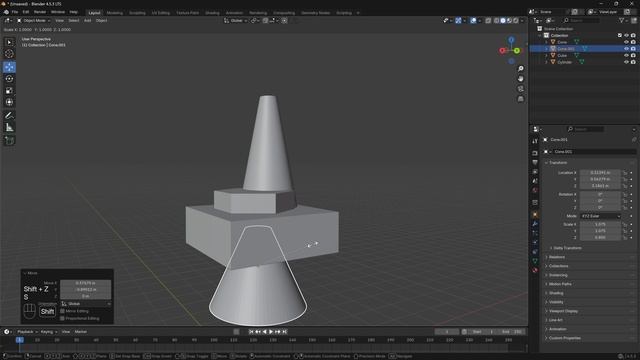640x360 pixels.
Task: Open the viewport Add menu
Action: click(x=87, y=20)
